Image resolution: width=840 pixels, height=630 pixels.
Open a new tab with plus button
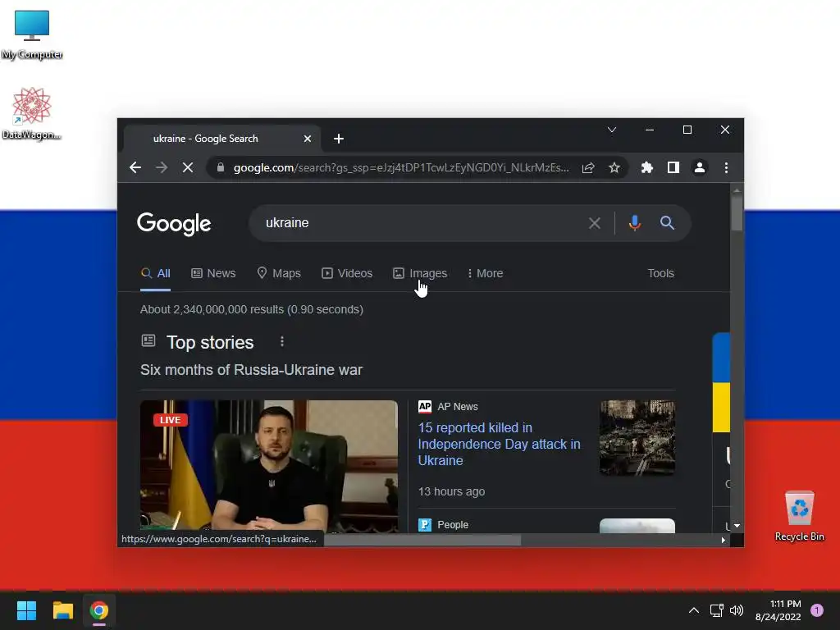coord(339,139)
